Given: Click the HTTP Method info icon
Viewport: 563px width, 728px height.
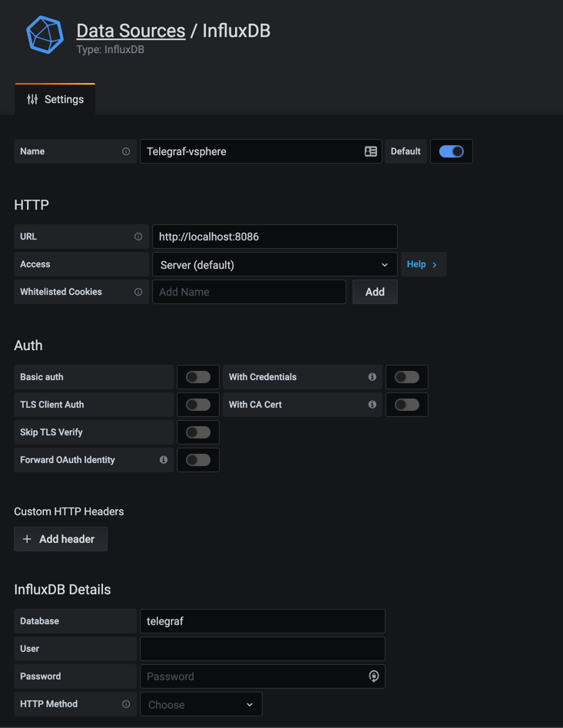Looking at the screenshot, I should (126, 704).
